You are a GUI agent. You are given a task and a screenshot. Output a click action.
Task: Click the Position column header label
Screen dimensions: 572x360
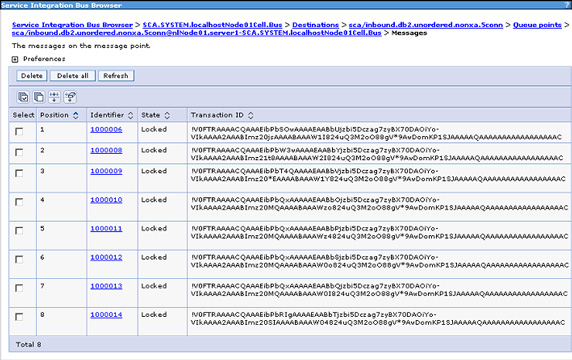[54, 115]
